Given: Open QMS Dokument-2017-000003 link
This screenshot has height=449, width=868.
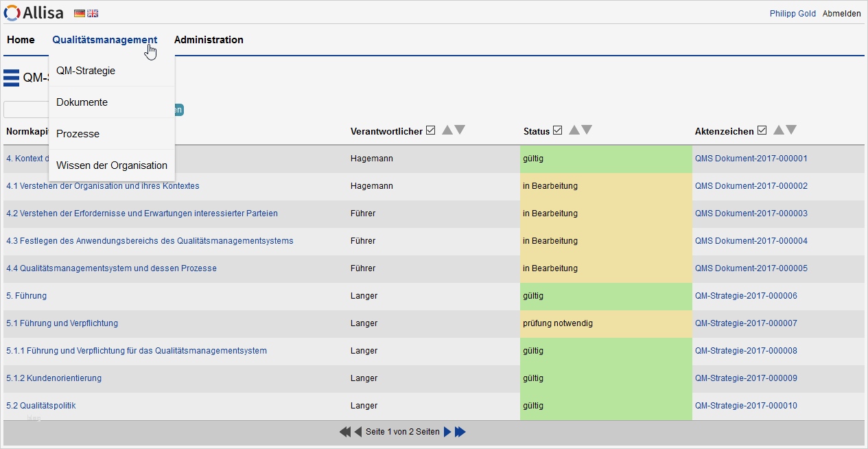Looking at the screenshot, I should pos(751,214).
